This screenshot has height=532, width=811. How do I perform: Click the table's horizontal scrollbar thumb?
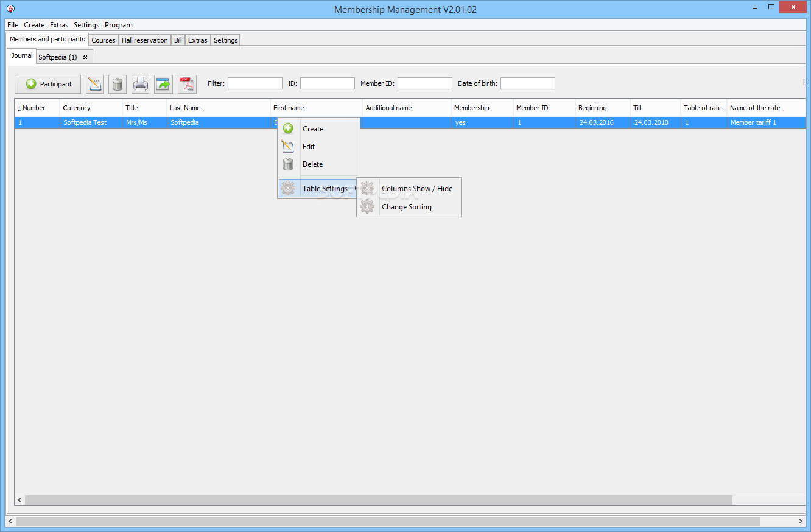coord(378,500)
